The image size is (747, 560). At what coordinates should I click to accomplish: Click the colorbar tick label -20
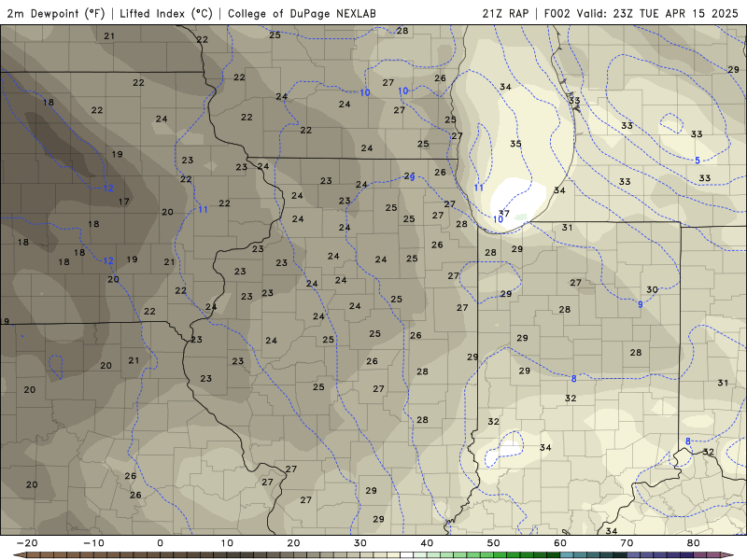(27, 543)
